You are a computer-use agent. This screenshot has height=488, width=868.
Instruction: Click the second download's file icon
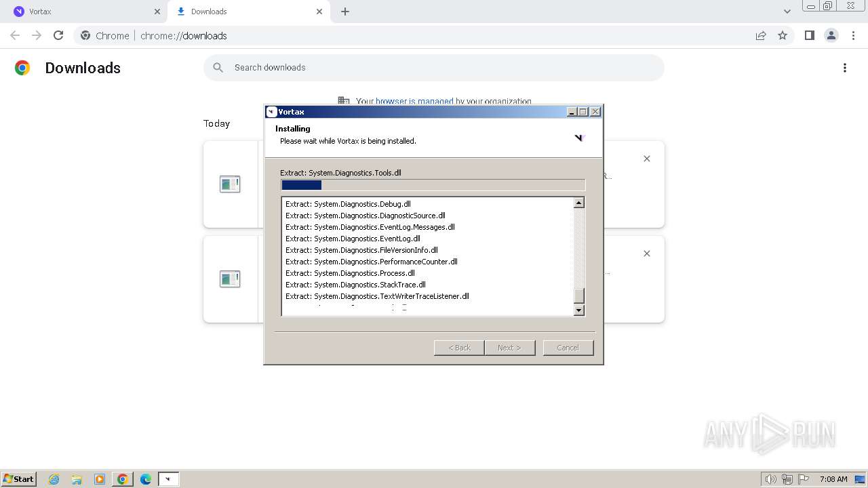[230, 279]
